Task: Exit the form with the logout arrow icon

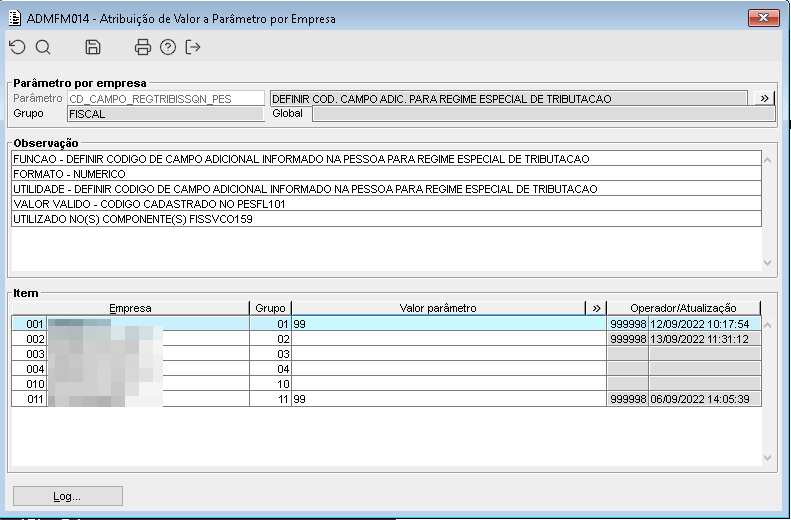Action: 193,47
